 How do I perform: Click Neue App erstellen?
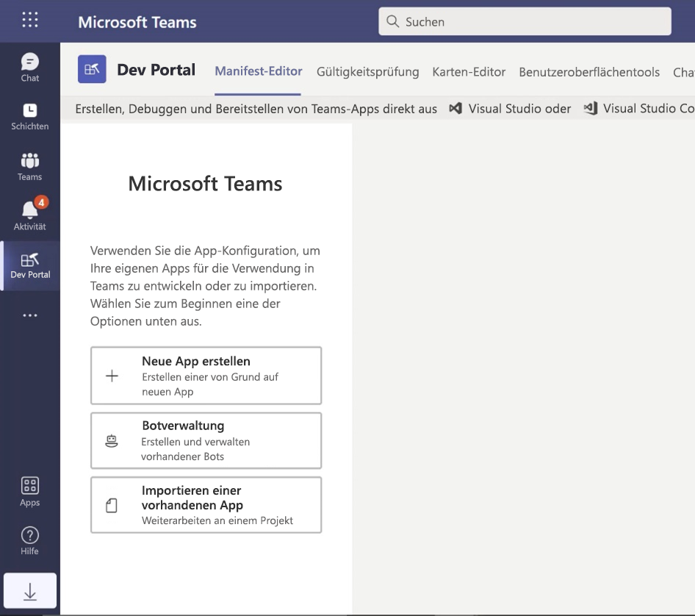[206, 376]
